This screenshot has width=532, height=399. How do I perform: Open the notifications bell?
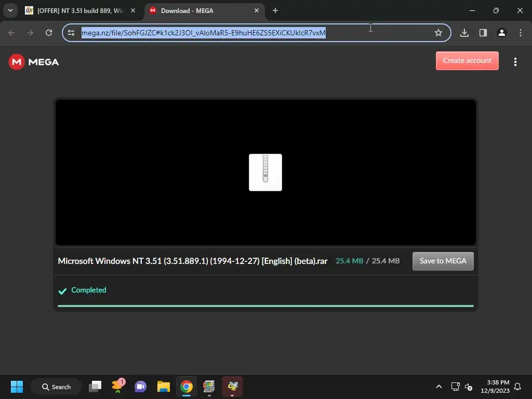point(517,387)
